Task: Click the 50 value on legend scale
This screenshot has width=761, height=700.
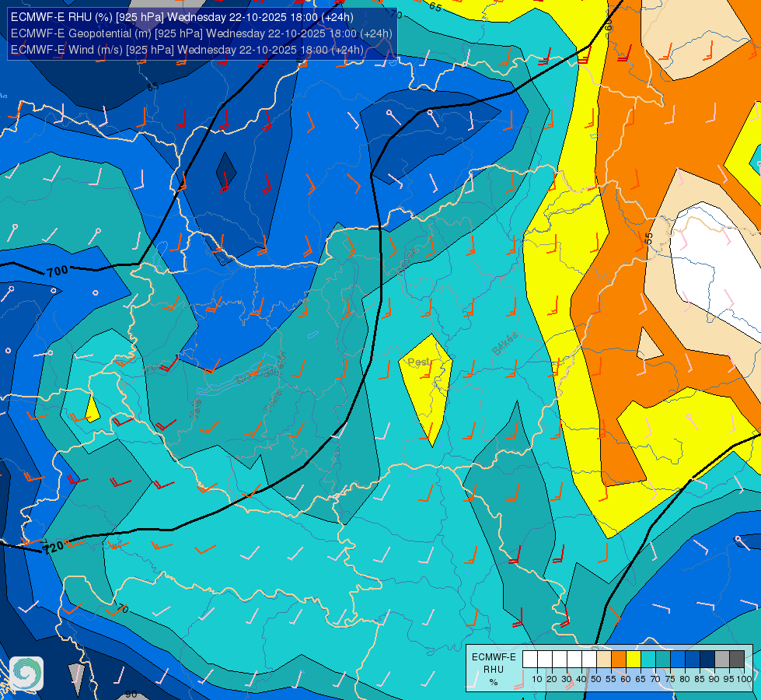Action: [x=596, y=679]
